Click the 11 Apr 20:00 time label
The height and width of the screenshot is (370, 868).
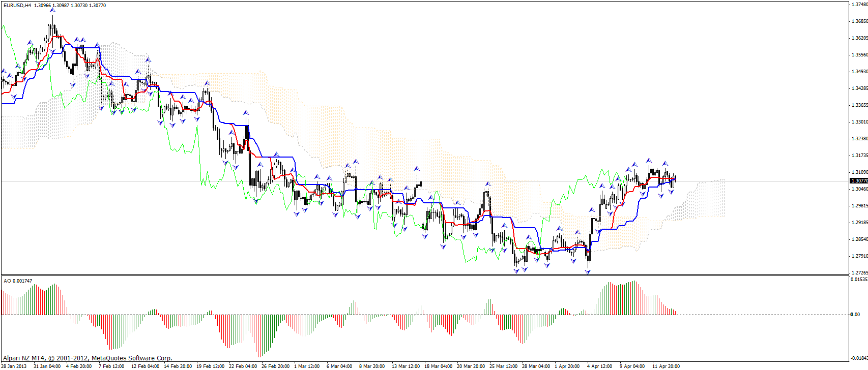coord(666,366)
